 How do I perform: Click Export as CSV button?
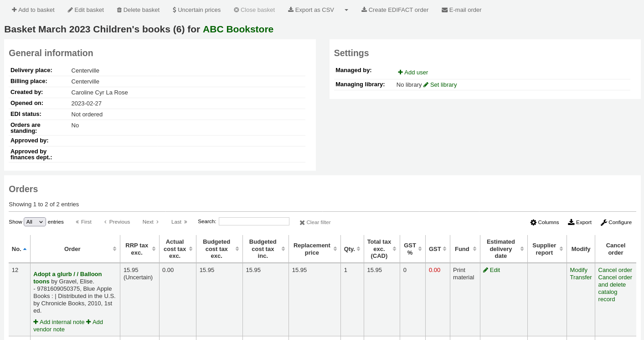(311, 10)
